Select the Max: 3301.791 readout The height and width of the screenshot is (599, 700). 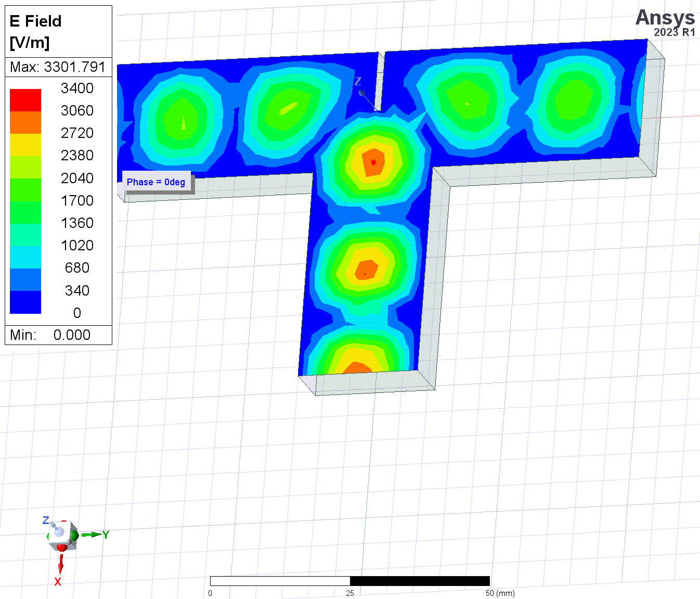tap(58, 67)
